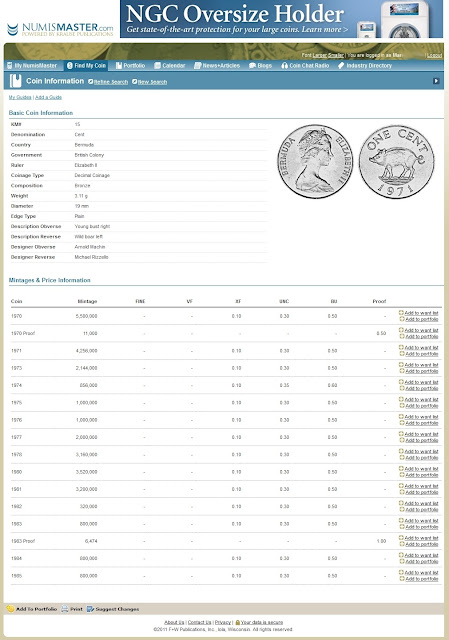Add the 1982 coin to want list

(x=419, y=503)
